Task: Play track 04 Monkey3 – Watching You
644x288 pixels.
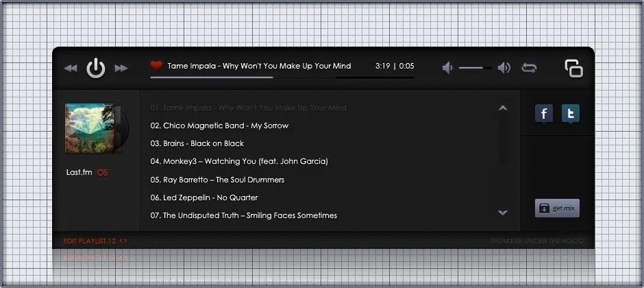Action: pos(239,161)
